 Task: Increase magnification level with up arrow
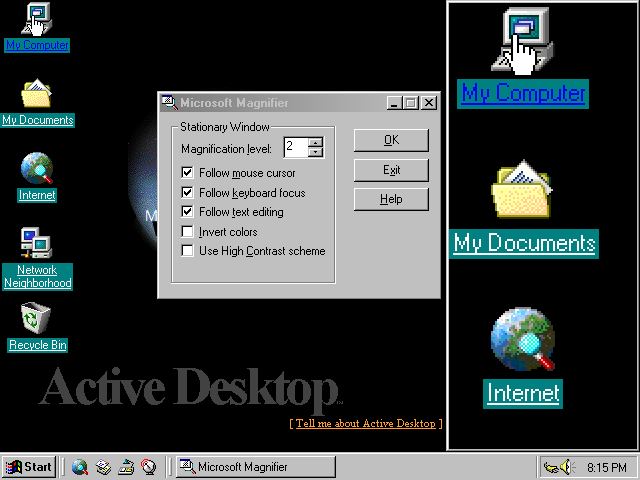coord(316,142)
